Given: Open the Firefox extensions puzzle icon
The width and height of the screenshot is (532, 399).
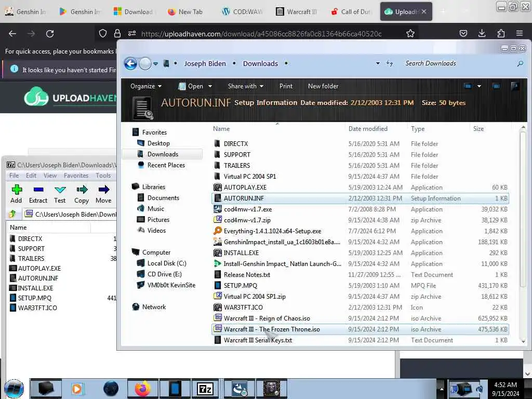Looking at the screenshot, I should tap(501, 33).
